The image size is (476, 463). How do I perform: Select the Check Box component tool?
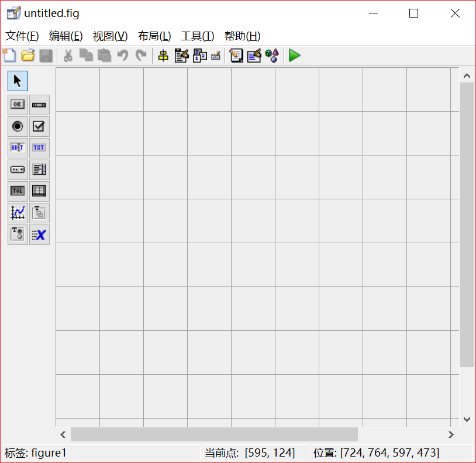pyautogui.click(x=39, y=126)
